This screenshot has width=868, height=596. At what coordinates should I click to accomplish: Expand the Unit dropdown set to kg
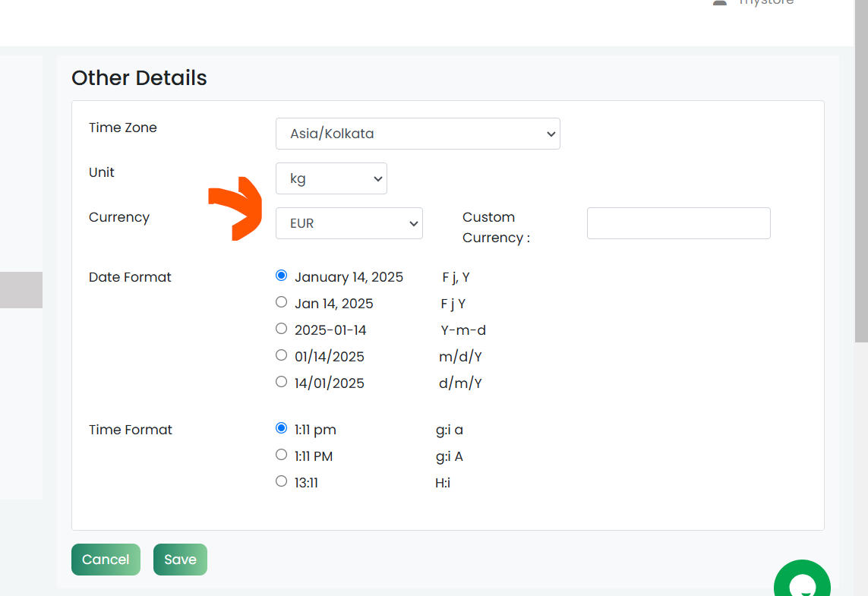click(331, 178)
